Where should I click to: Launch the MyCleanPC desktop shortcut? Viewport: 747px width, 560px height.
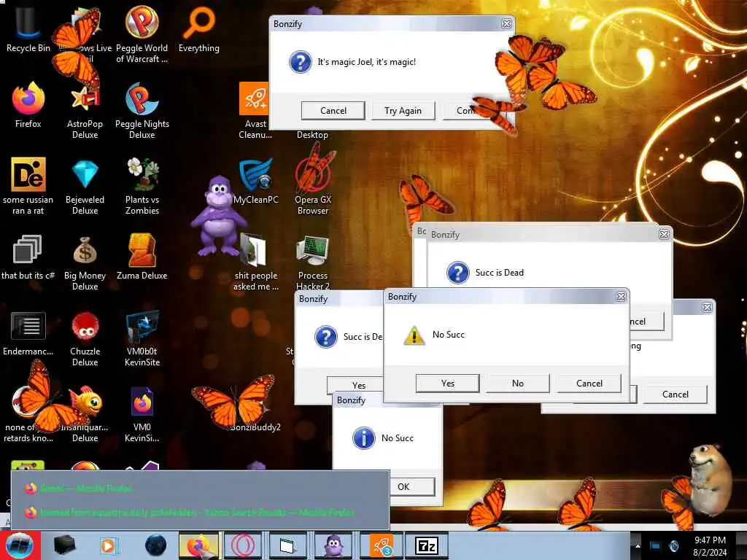pyautogui.click(x=256, y=181)
